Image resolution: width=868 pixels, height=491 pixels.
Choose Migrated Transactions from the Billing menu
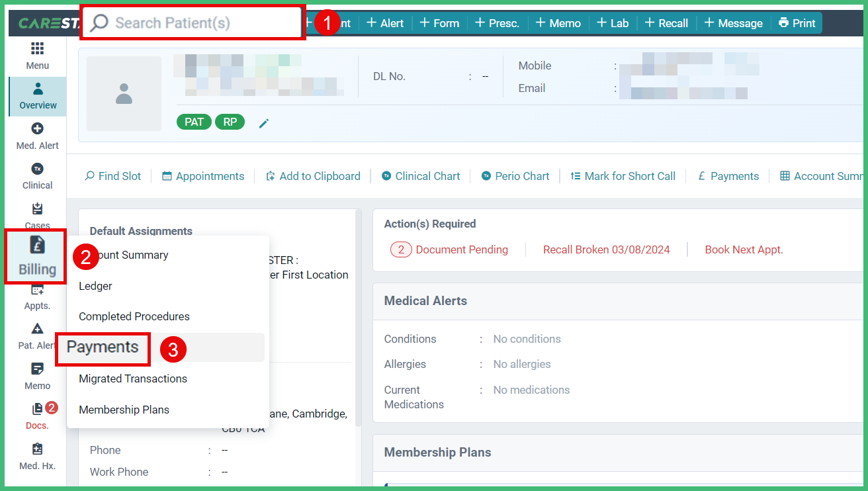click(132, 379)
